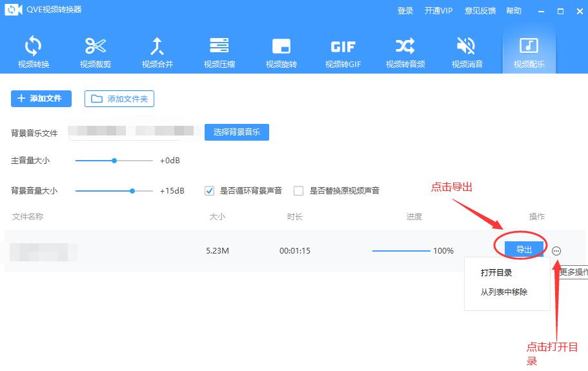Select the 视频压缩 compress tool
This screenshot has height=371, width=588.
pyautogui.click(x=219, y=52)
